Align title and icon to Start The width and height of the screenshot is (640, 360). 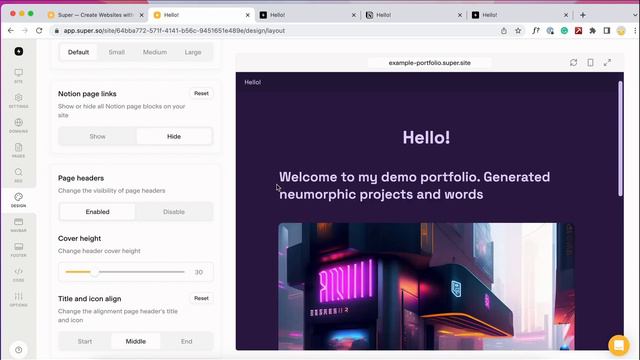point(85,341)
